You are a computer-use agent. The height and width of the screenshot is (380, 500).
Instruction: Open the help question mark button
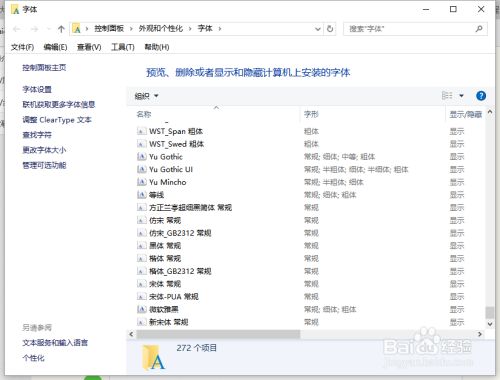(x=481, y=96)
